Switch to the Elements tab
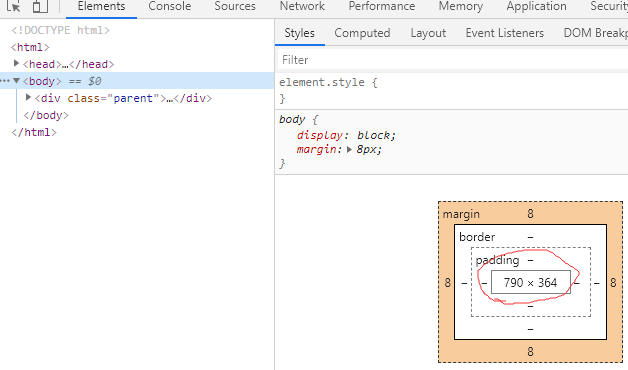Viewport: 628px width, 370px height. pyautogui.click(x=101, y=6)
